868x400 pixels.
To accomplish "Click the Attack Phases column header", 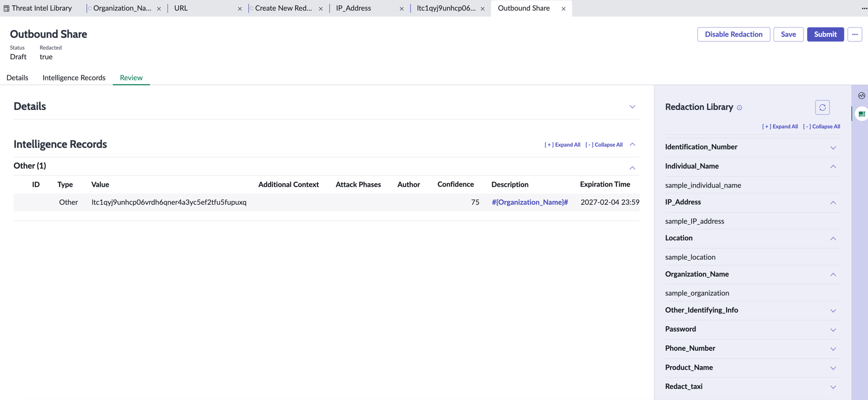I will pos(358,184).
